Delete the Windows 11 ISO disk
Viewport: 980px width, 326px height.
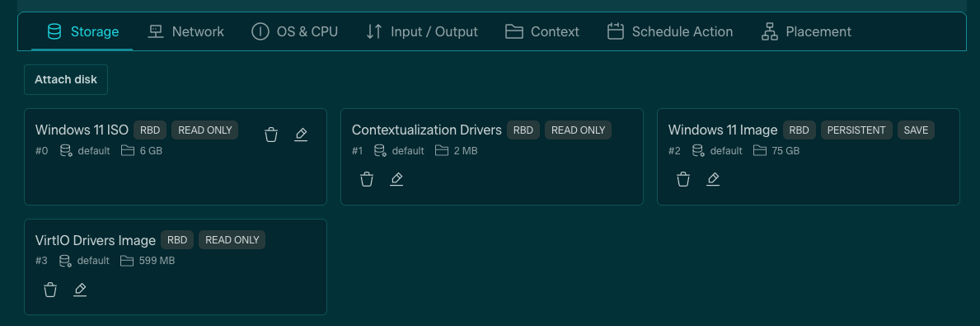click(x=271, y=135)
